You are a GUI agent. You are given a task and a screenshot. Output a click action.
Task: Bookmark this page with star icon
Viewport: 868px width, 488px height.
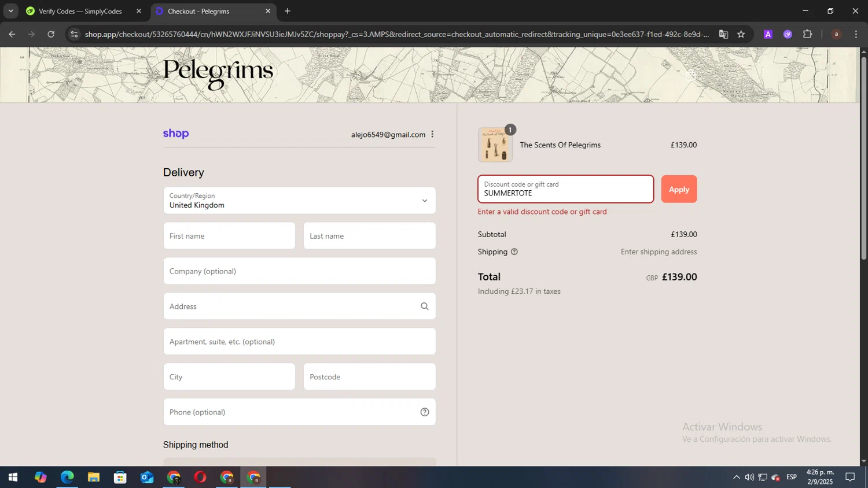741,34
